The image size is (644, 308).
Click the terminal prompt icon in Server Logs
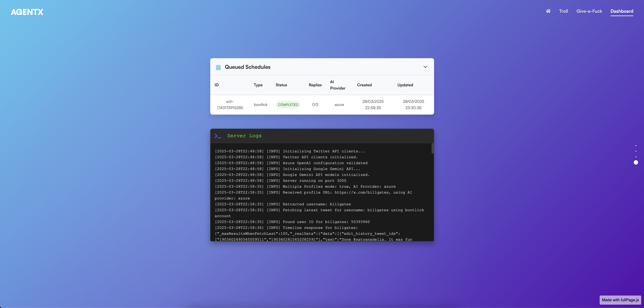pos(218,136)
